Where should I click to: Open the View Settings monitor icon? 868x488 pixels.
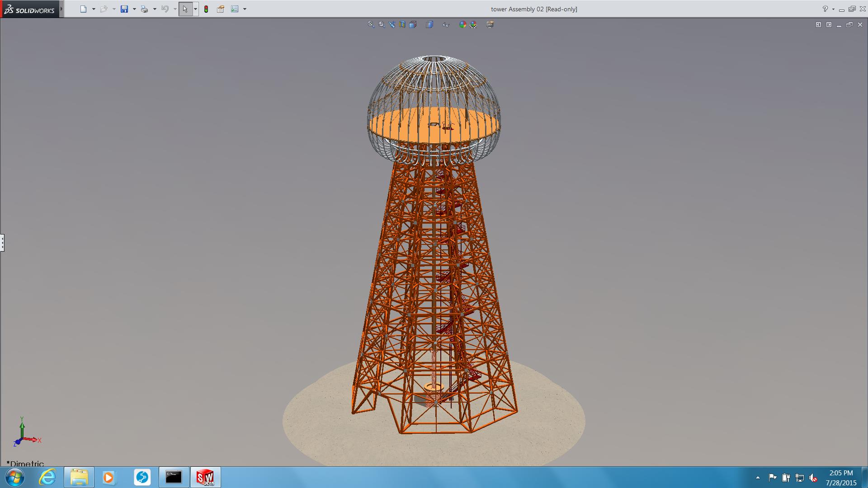click(490, 24)
